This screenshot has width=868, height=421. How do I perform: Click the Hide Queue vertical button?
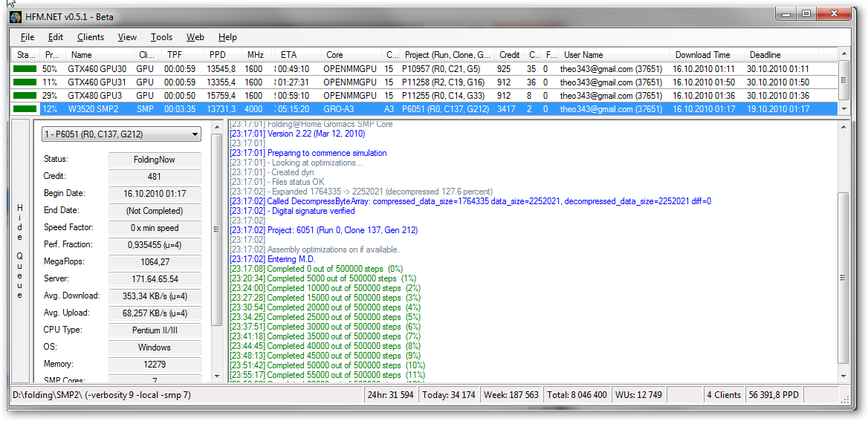[20, 251]
